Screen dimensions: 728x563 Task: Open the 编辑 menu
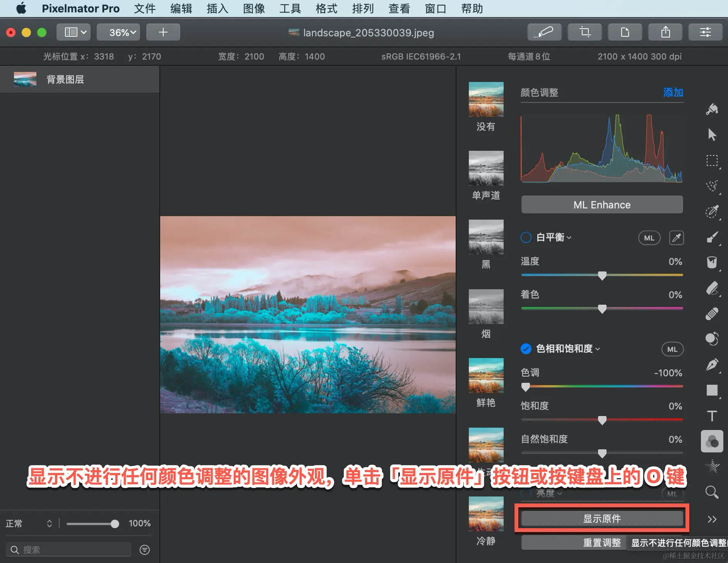tap(181, 9)
